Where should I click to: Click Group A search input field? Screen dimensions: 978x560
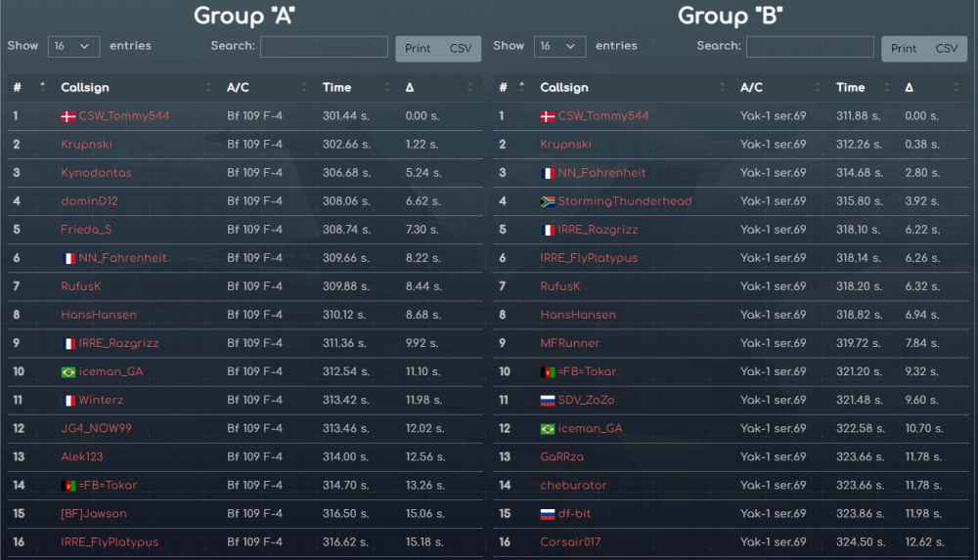click(324, 46)
